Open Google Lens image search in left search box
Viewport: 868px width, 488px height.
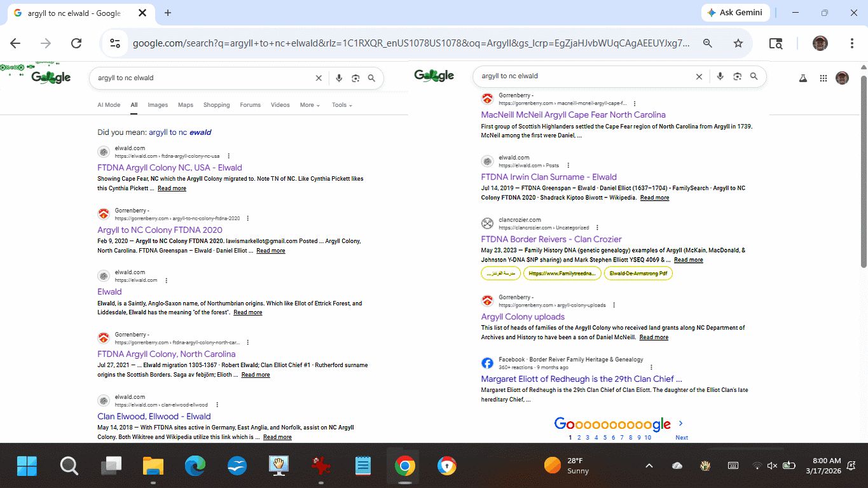355,78
